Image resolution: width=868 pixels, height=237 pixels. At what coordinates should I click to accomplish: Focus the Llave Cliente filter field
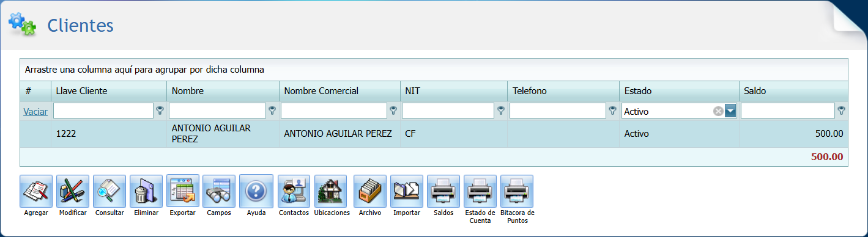coord(103,111)
